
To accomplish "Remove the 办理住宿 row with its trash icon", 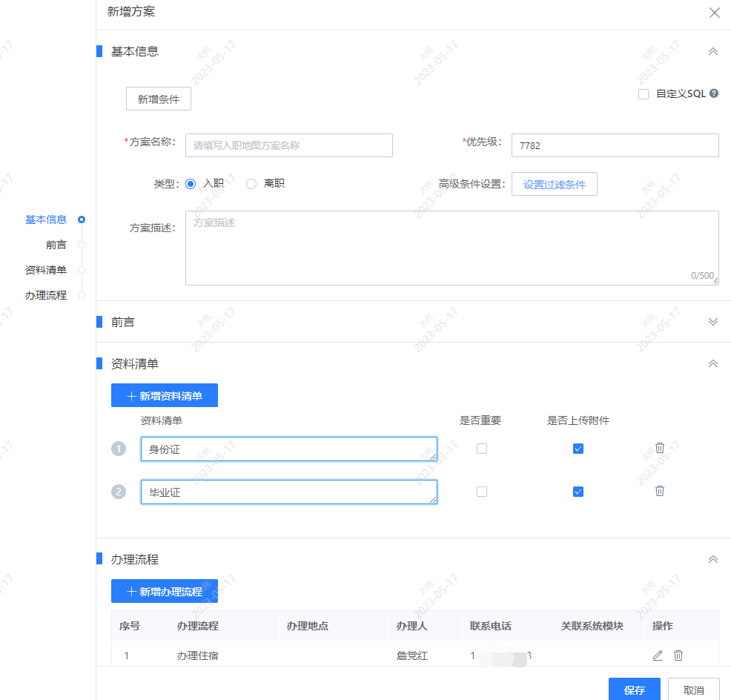I will [678, 656].
